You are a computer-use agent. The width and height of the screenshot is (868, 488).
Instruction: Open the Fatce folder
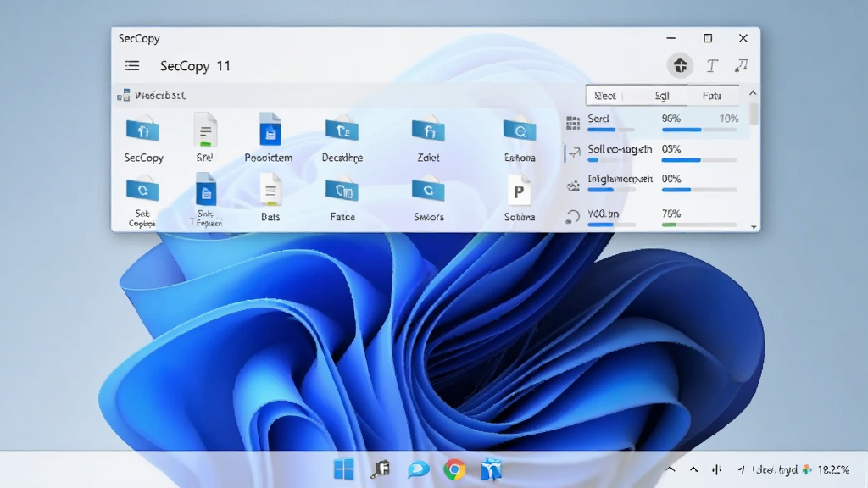[342, 191]
